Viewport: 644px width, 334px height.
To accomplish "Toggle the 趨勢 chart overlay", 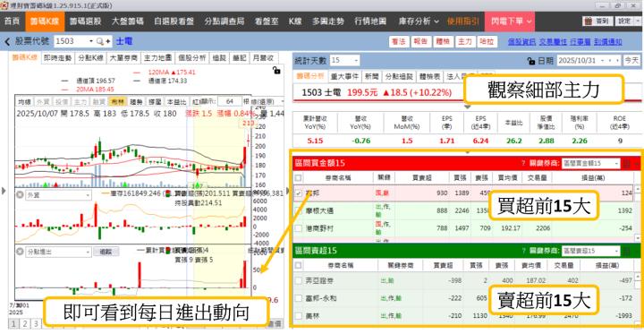I will (136, 101).
